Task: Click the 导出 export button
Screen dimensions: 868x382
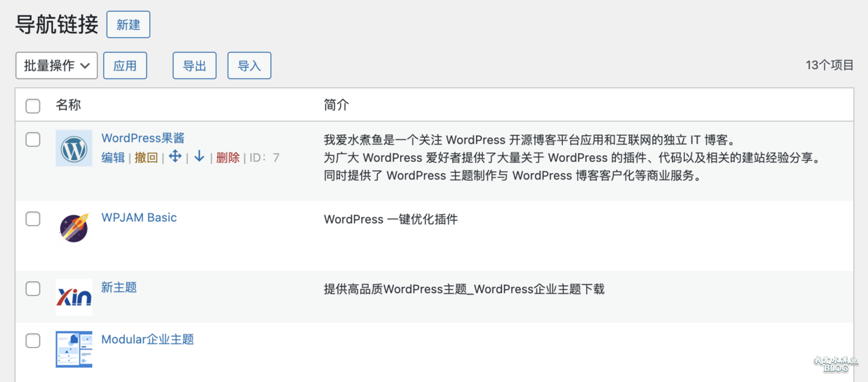Action: [195, 66]
